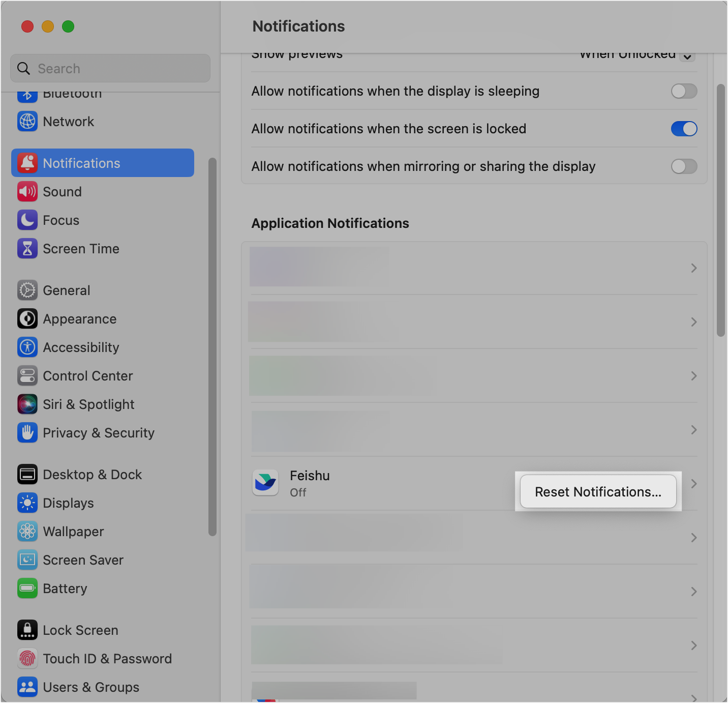Select Focus settings

[x=60, y=220]
